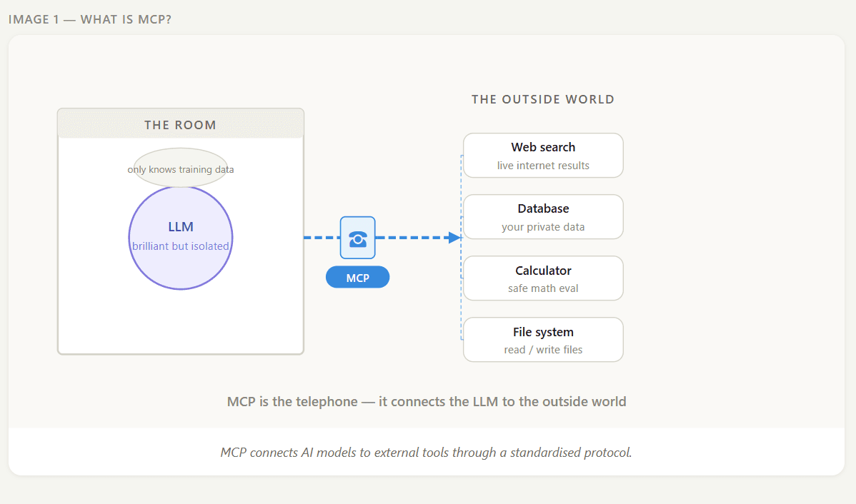Select the Web search card
This screenshot has width=856, height=504.
pyautogui.click(x=543, y=155)
